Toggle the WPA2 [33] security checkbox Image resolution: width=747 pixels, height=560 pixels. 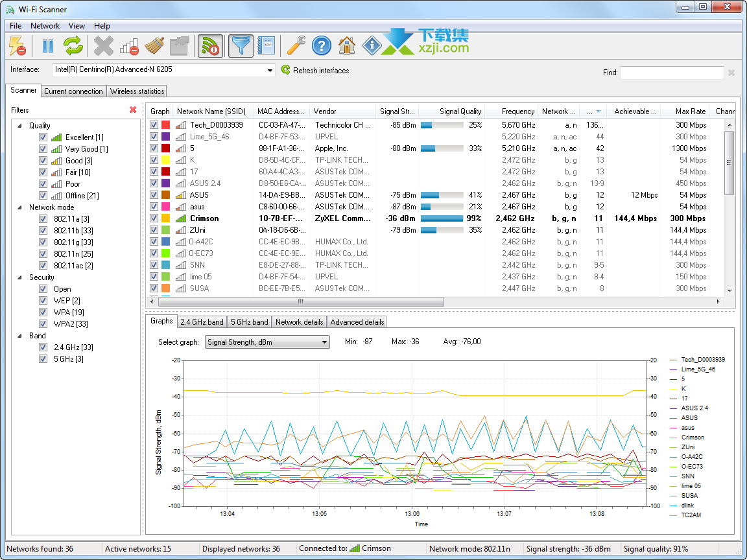coord(43,324)
